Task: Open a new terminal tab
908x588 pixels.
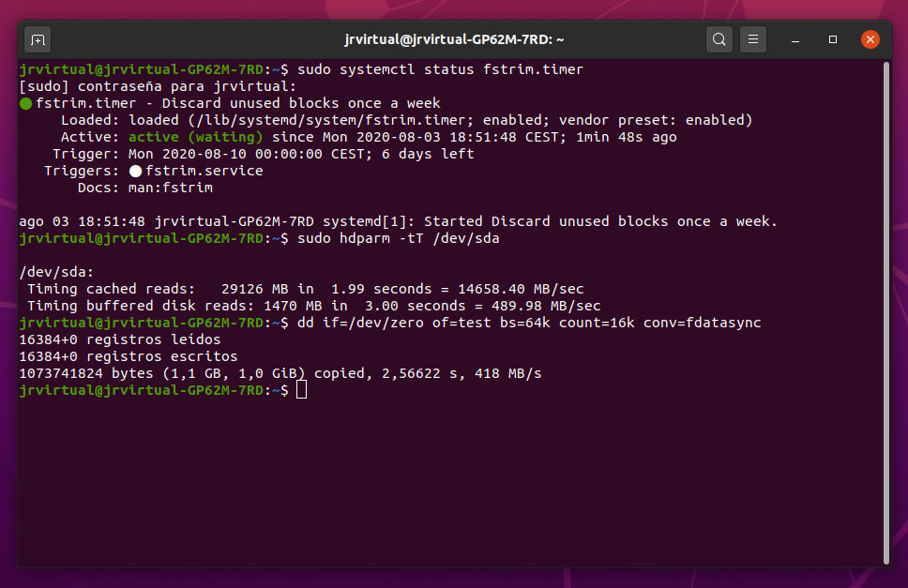Action: (x=38, y=39)
